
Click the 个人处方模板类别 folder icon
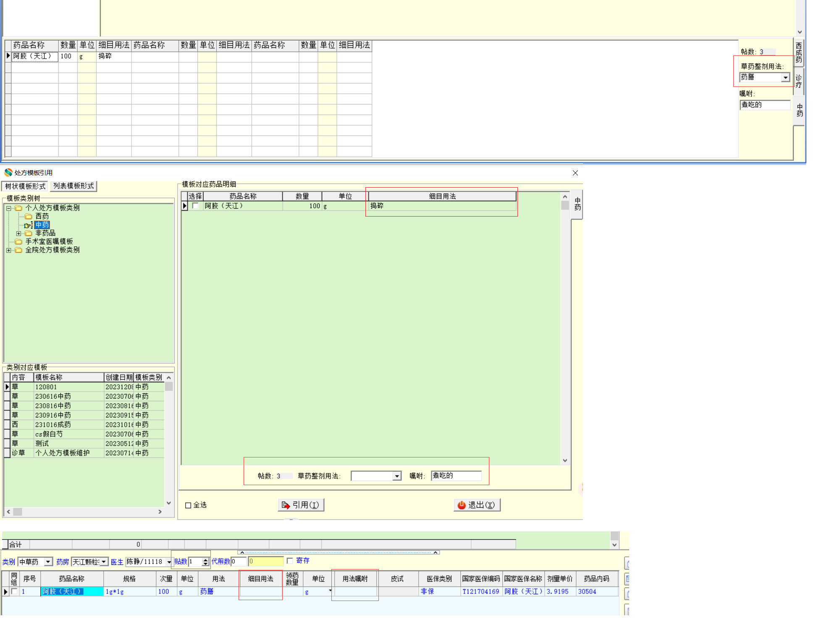18,208
